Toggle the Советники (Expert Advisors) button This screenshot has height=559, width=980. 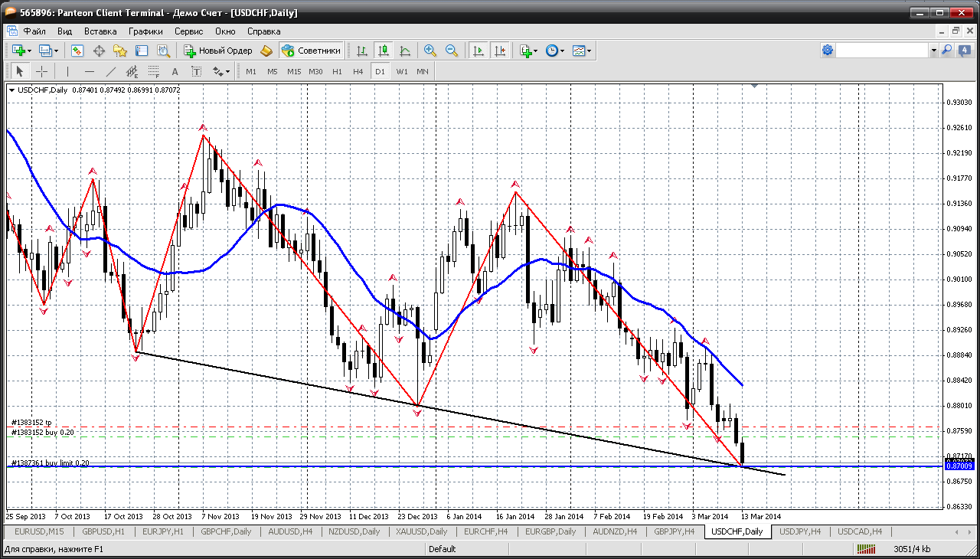(311, 51)
